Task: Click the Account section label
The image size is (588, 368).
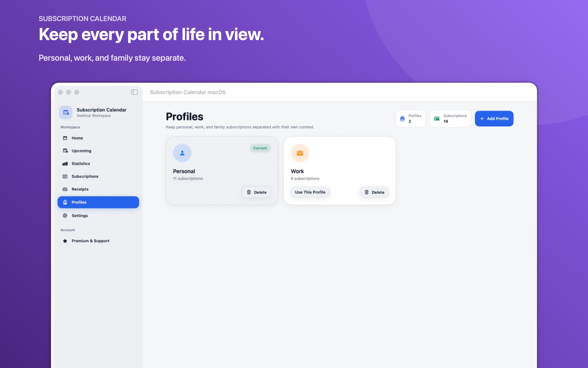Action: (68, 230)
